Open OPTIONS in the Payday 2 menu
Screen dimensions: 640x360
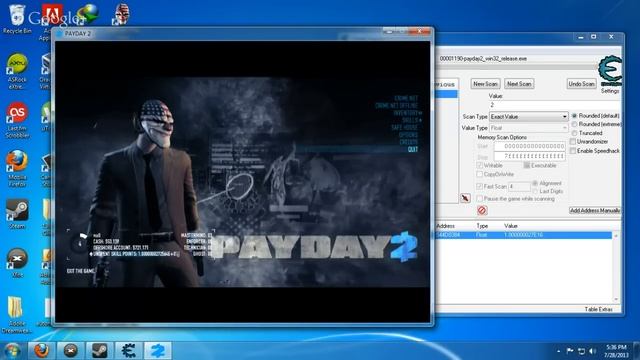[x=409, y=135]
